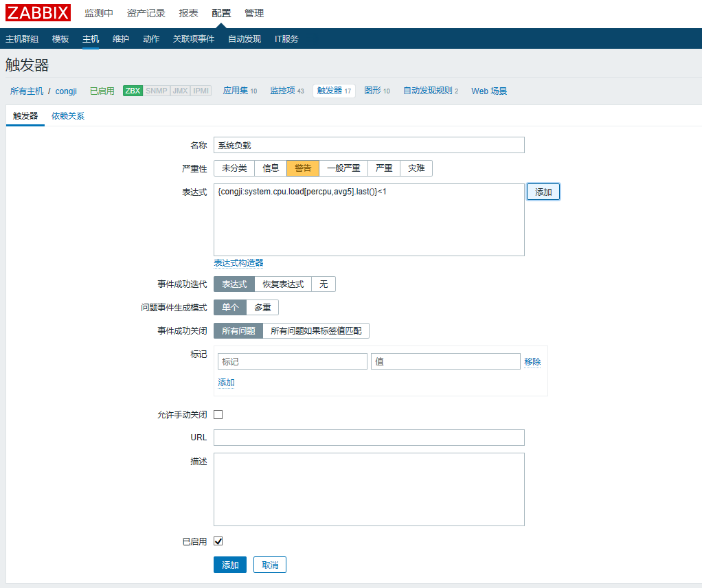Toggle the 已启用 checkbox
The height and width of the screenshot is (588, 702).
(x=218, y=541)
